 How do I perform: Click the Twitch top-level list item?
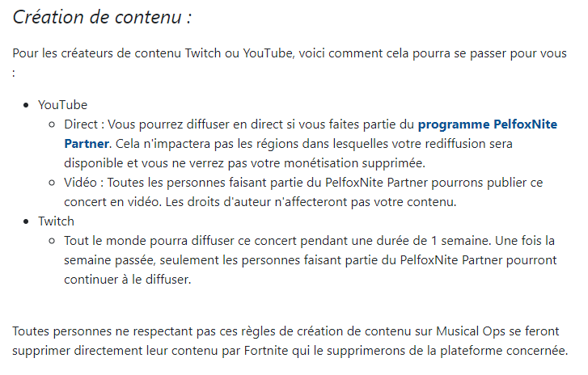click(56, 221)
